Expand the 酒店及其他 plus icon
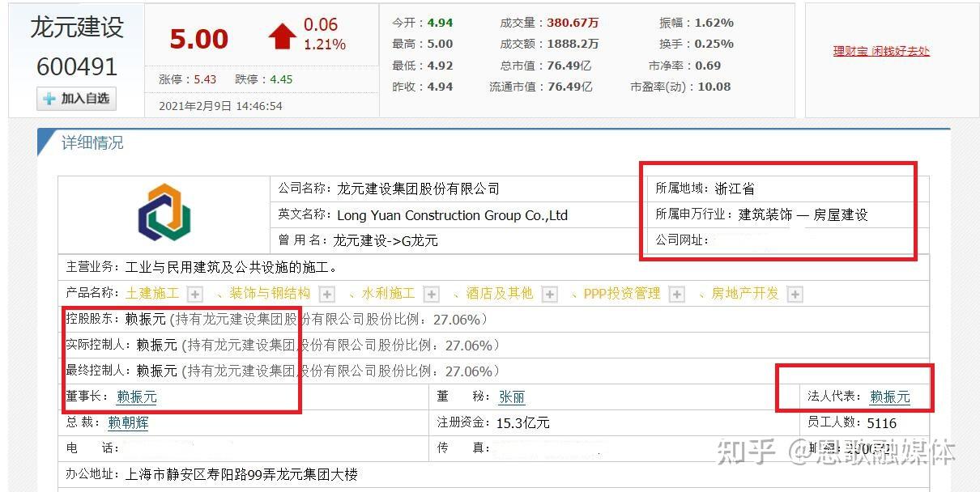The image size is (980, 492). click(550, 294)
